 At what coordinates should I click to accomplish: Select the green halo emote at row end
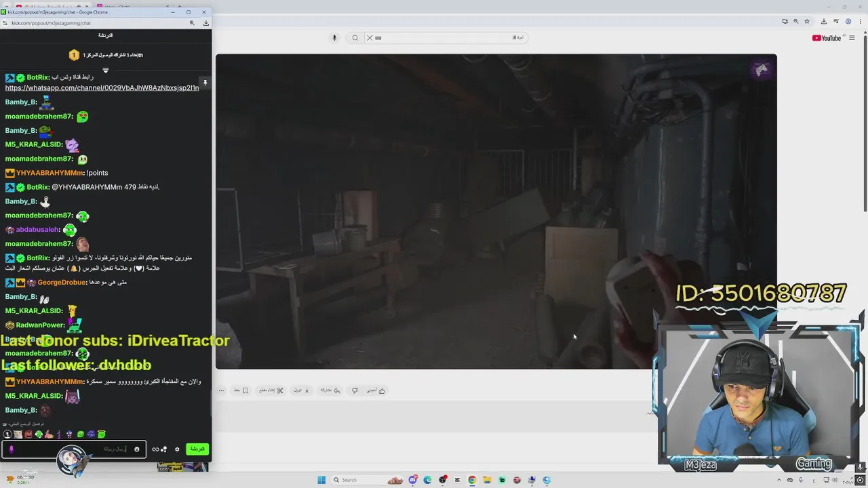point(101,434)
